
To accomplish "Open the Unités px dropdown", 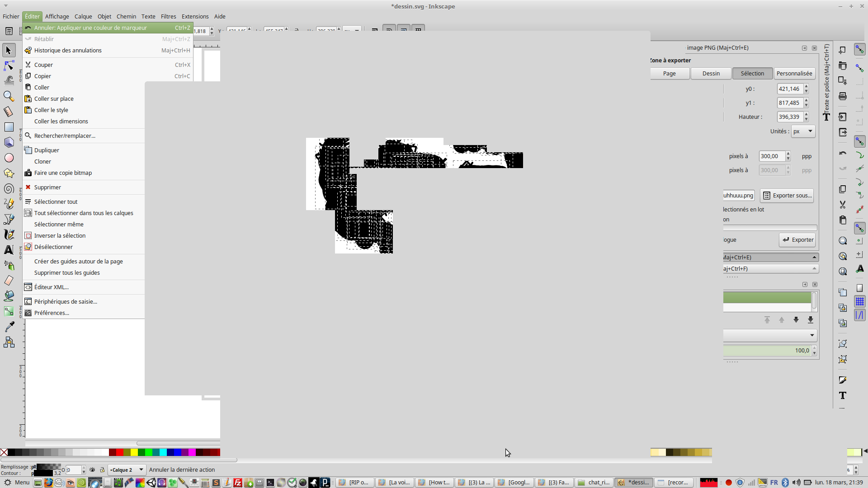I will pyautogui.click(x=803, y=131).
